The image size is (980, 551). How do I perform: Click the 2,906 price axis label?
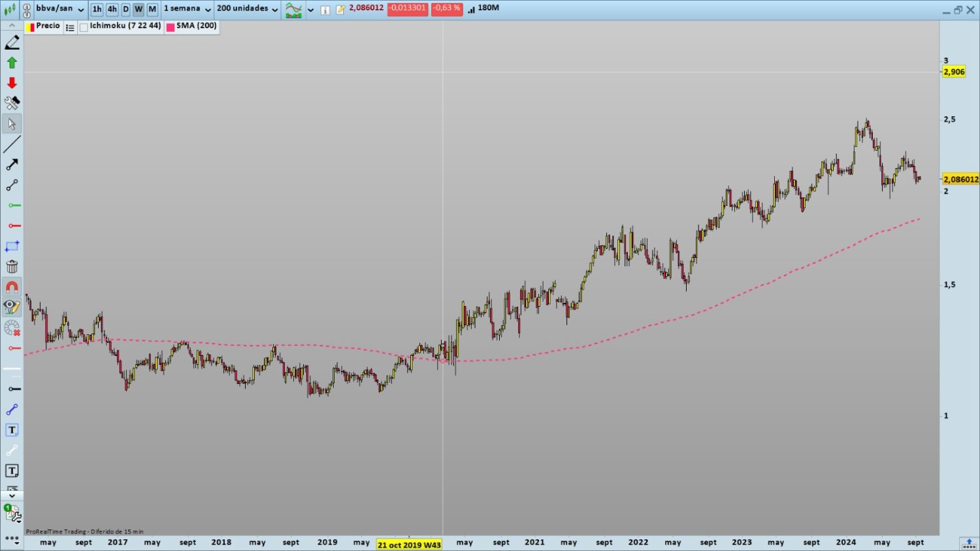954,72
